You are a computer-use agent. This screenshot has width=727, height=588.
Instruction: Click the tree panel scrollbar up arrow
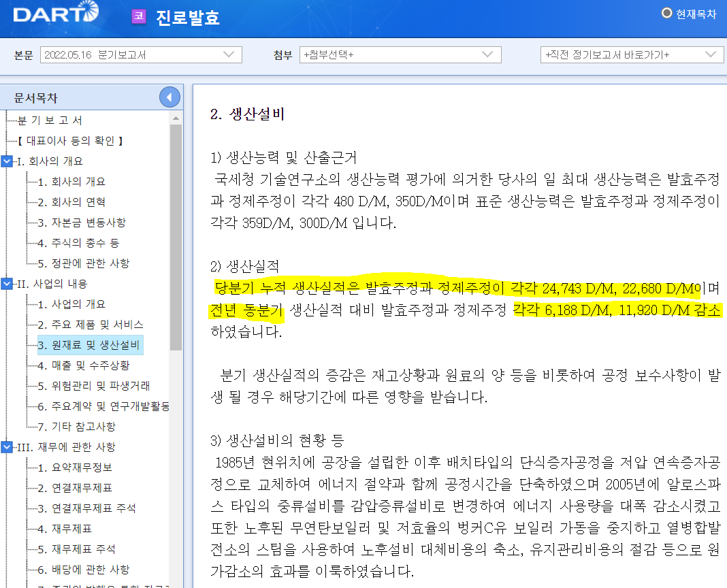(x=176, y=118)
